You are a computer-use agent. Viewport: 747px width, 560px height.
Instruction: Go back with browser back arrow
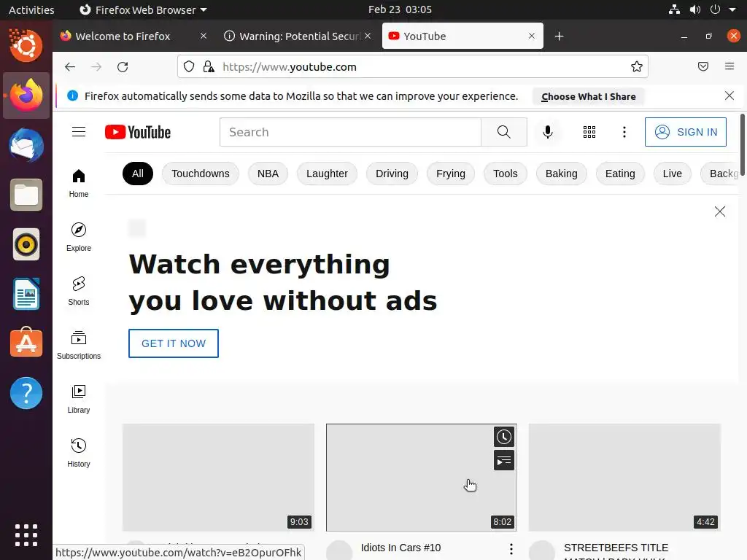70,66
